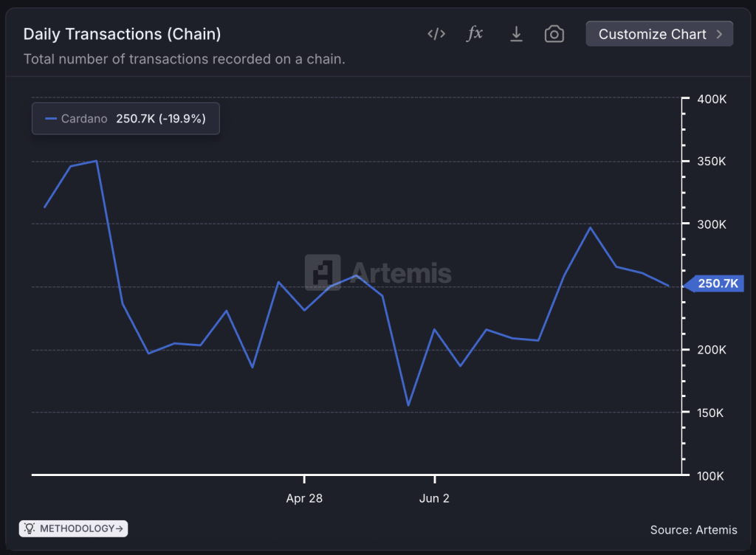Open the Methodology page

tap(73, 528)
